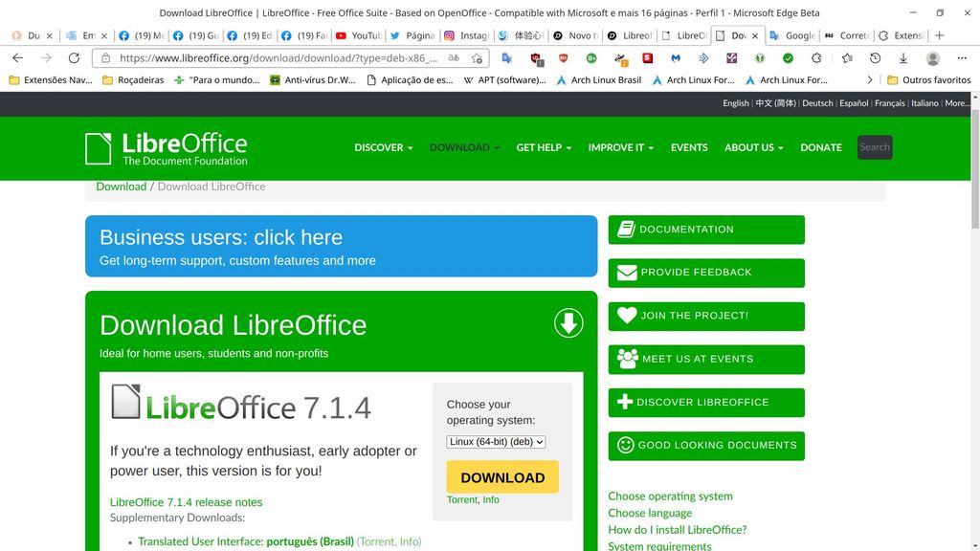Open the Get Help dropdown menu
The image size is (980, 551).
point(543,147)
